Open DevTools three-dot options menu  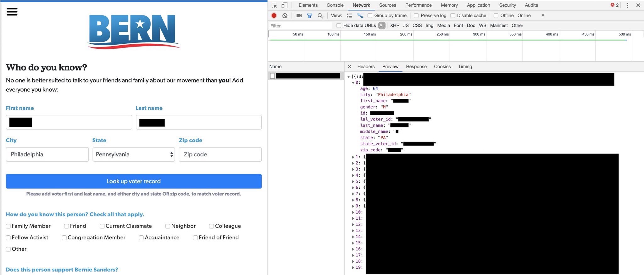point(627,5)
